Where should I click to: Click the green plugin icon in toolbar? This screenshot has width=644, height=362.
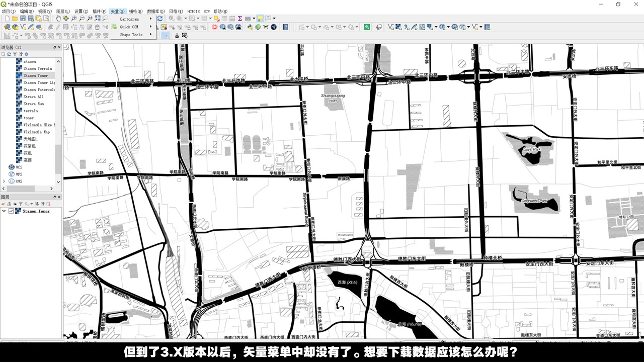tap(367, 27)
